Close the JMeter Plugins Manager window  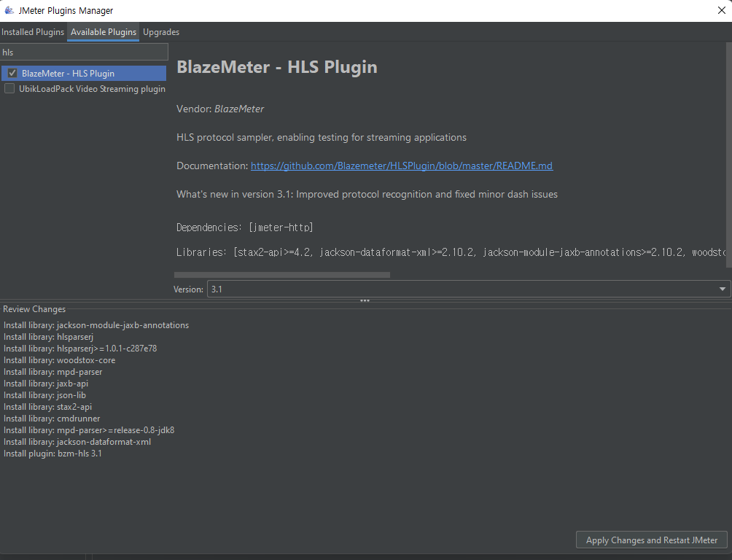[x=721, y=10]
